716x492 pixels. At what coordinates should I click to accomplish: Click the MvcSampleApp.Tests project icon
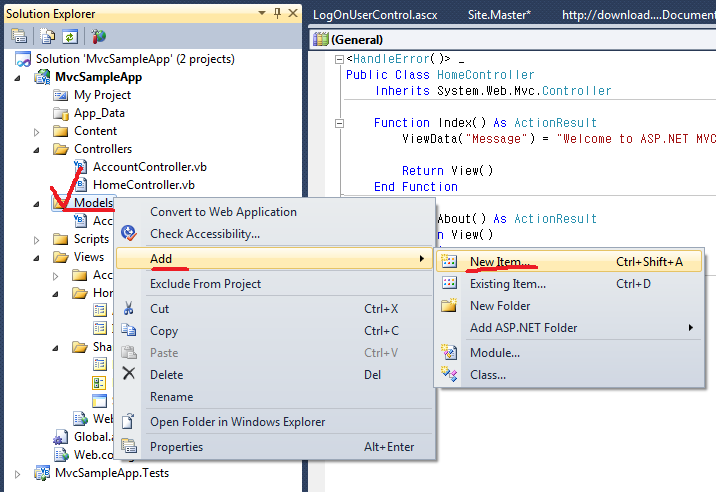coord(42,473)
